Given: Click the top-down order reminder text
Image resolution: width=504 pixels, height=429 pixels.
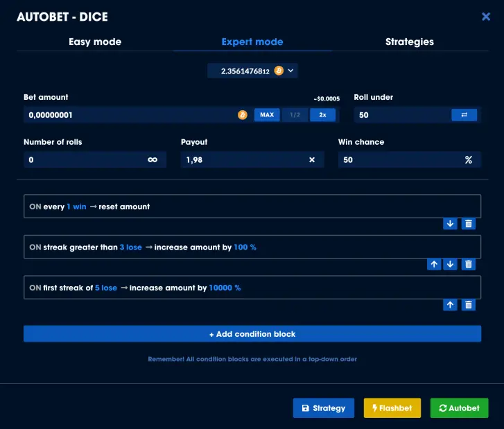Looking at the screenshot, I should pos(252,359).
